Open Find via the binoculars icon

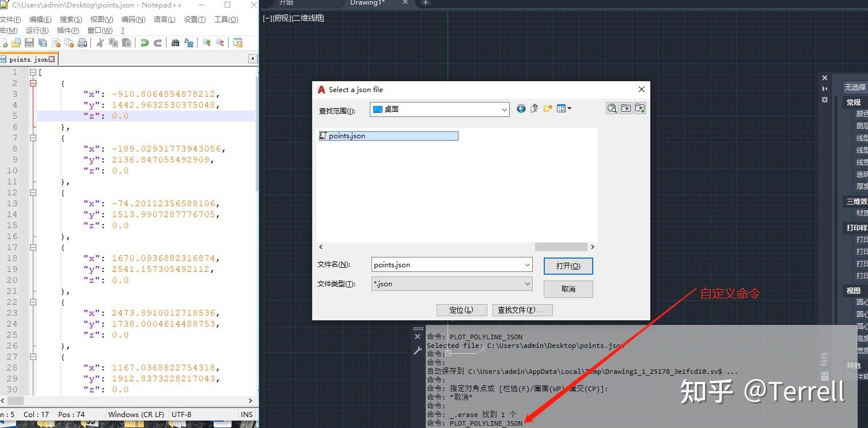click(176, 42)
